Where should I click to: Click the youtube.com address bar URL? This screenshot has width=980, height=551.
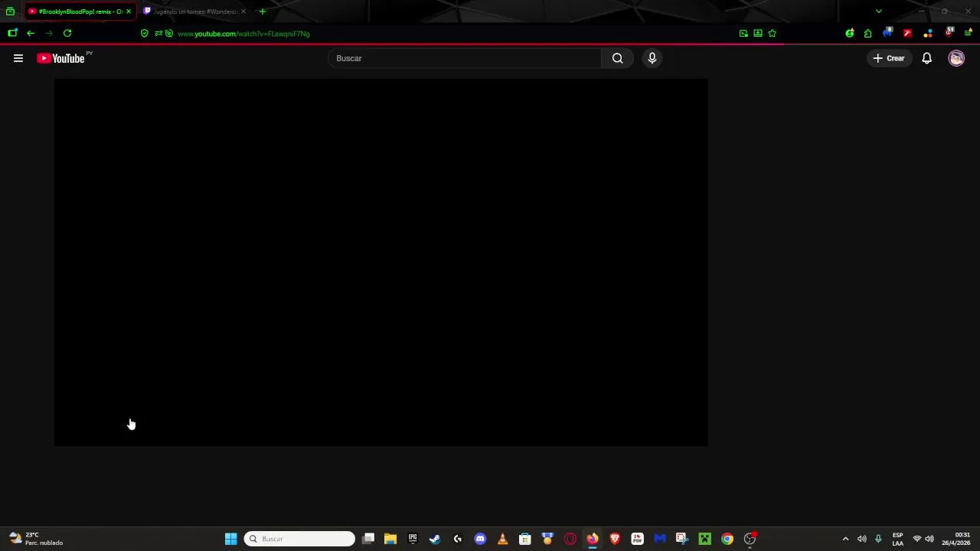pyautogui.click(x=243, y=34)
